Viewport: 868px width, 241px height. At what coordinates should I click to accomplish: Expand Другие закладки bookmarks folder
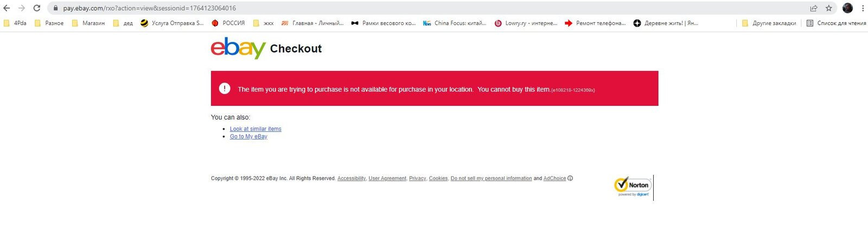(769, 23)
